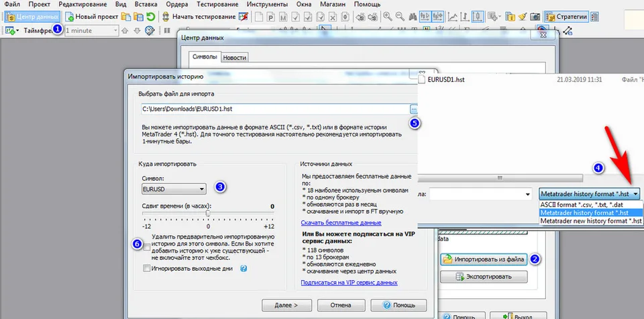644x319 pixels.
Task: Click the camera screenshot icon
Action: (535, 17)
